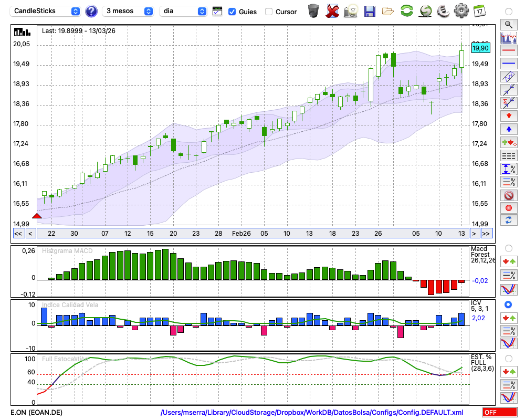The height and width of the screenshot is (420, 525).
Task: Open the CandleSticks chart type dropdown
Action: click(x=46, y=11)
